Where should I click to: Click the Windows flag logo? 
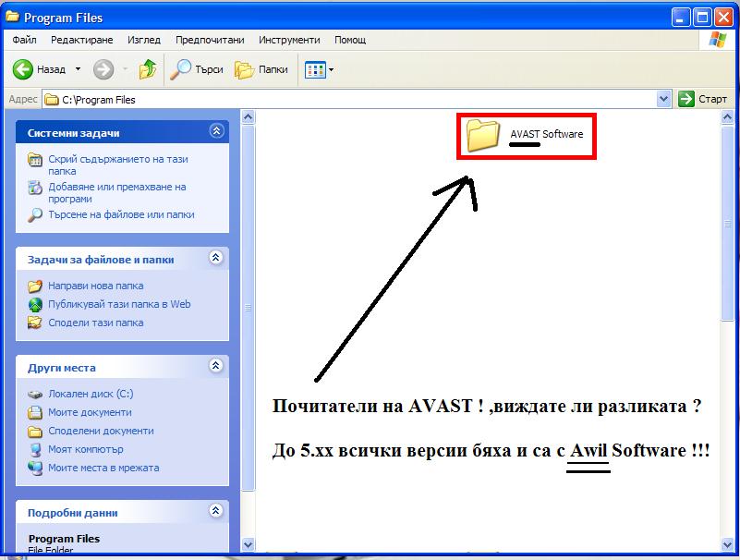(718, 40)
